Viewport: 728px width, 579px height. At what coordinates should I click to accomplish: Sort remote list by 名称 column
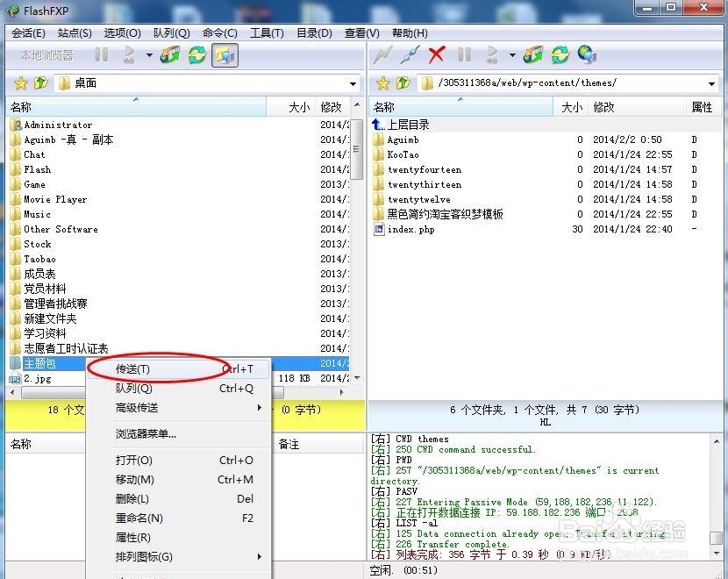460,107
